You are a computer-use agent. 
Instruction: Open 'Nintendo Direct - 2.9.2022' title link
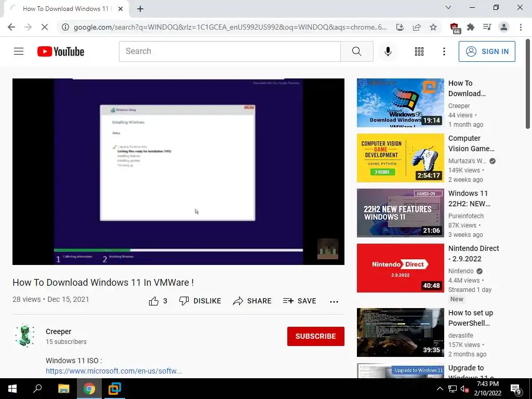click(x=474, y=254)
